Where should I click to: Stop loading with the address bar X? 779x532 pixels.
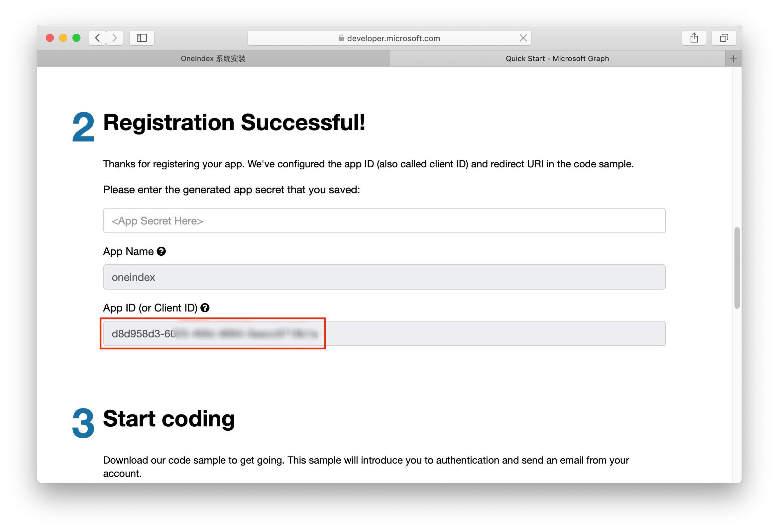pyautogui.click(x=523, y=38)
